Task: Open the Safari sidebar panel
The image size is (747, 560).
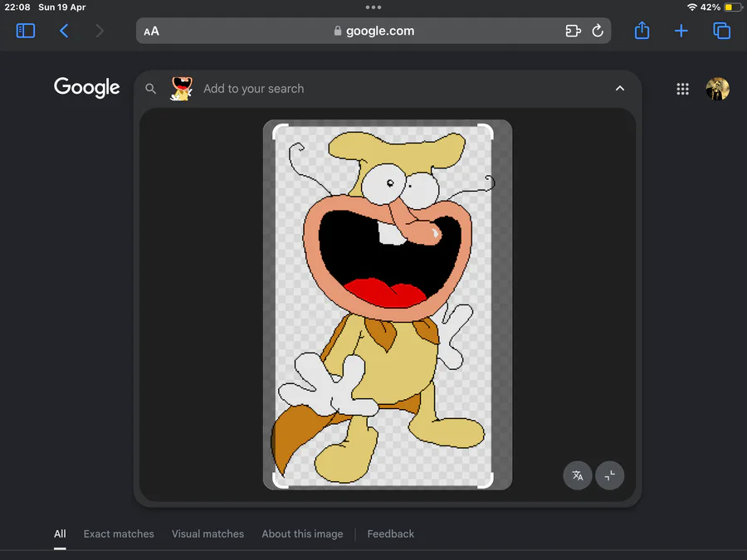Action: click(25, 31)
